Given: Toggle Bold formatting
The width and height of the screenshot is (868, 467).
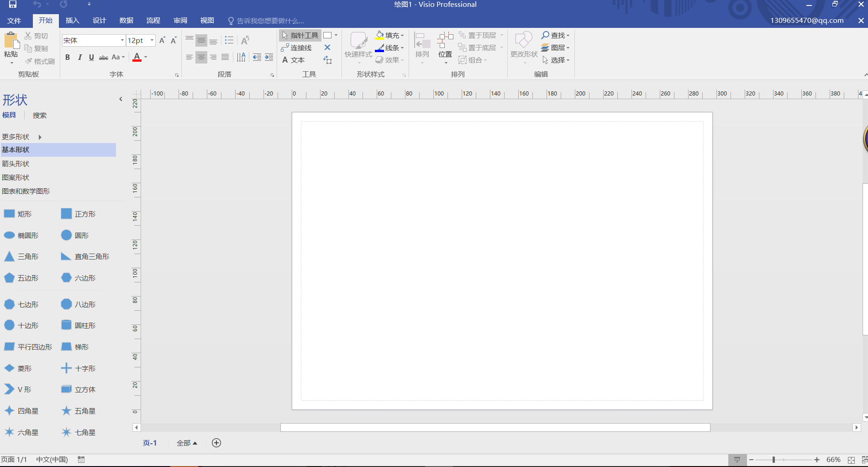Looking at the screenshot, I should pos(68,57).
